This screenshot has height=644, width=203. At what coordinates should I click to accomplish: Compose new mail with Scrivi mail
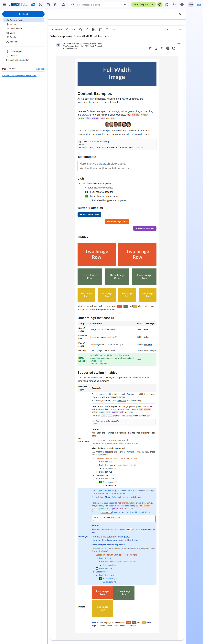click(x=23, y=14)
